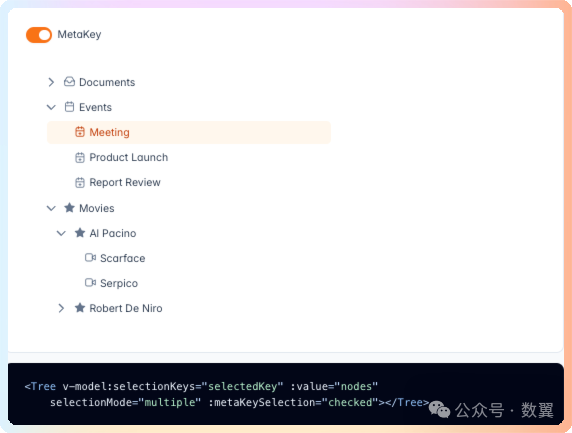Viewport: 572px width, 433px height.
Task: Collapse the Al Pacino node chevron
Action: [x=61, y=233]
